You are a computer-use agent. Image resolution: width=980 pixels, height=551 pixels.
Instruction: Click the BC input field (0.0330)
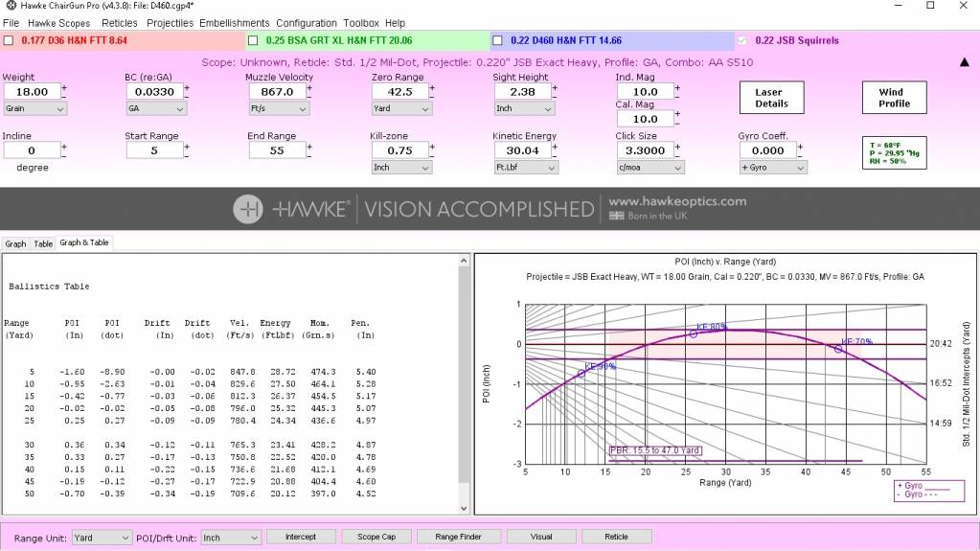(x=154, y=91)
